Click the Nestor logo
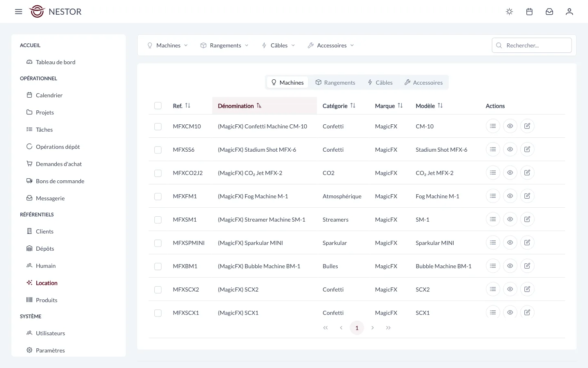 56,11
